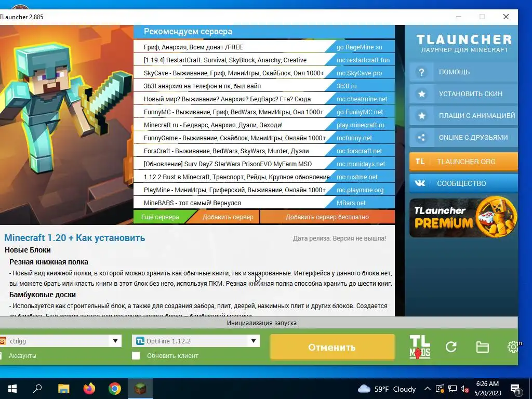Click the 'Бамбуковые доски' subheading
This screenshot has width=532, height=399.
[43, 295]
